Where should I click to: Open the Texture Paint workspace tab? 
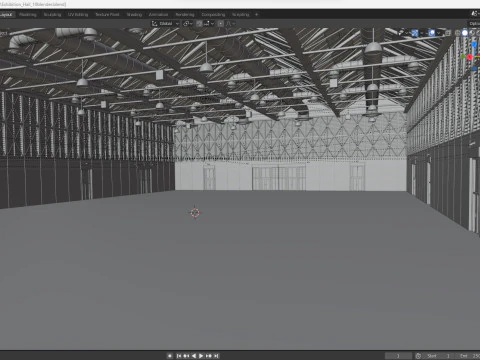pyautogui.click(x=107, y=15)
